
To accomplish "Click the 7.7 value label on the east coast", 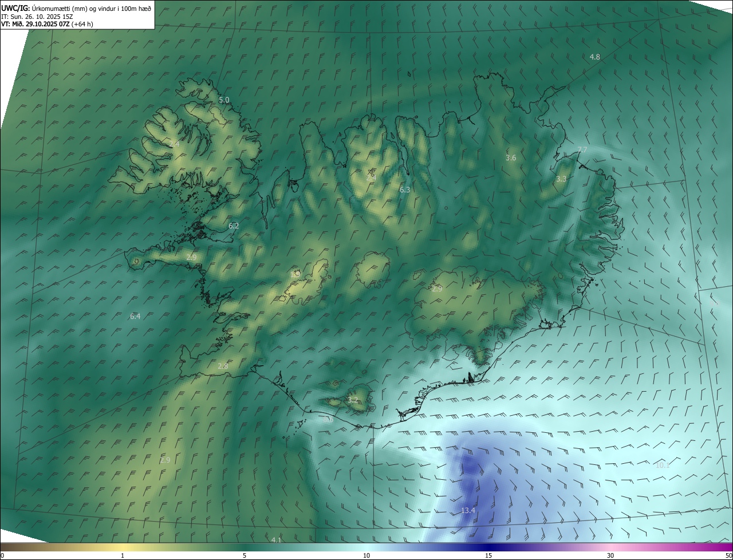I will (x=582, y=150).
